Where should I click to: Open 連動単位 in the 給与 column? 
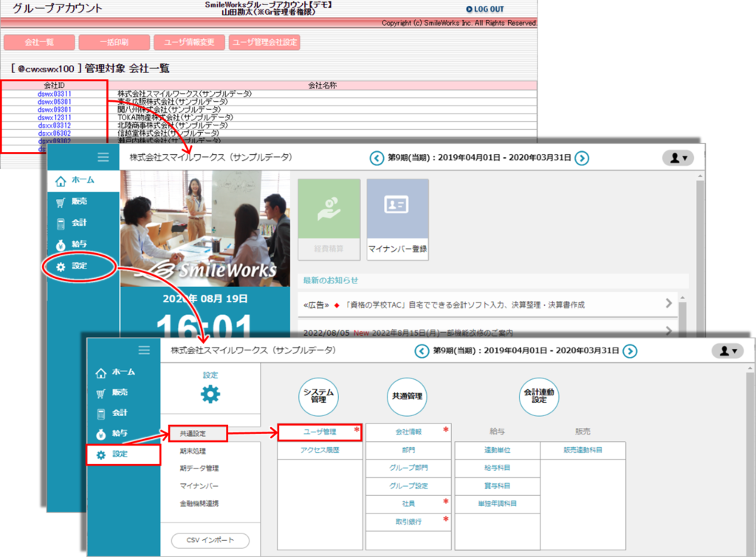click(497, 450)
